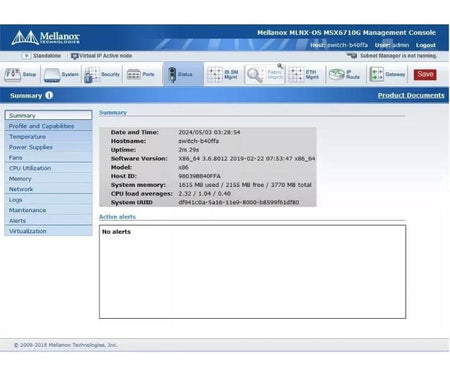
Task: Open the Gateway icon
Action: 377,74
